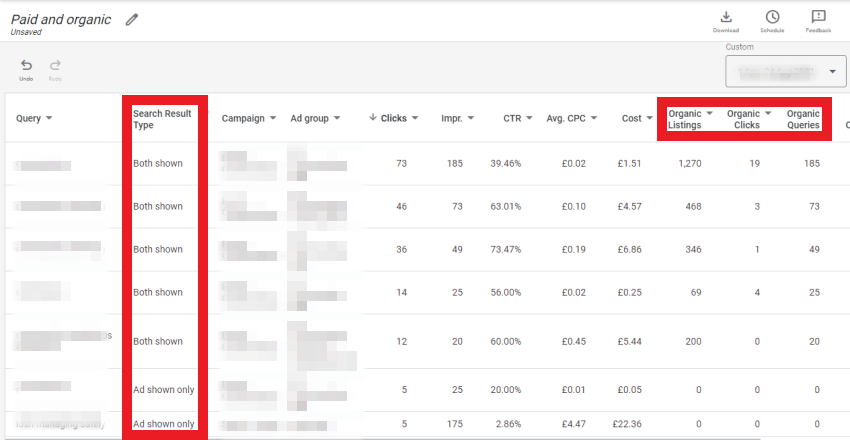The image size is (850, 440).
Task: Open the Cost column dropdown
Action: [x=649, y=118]
